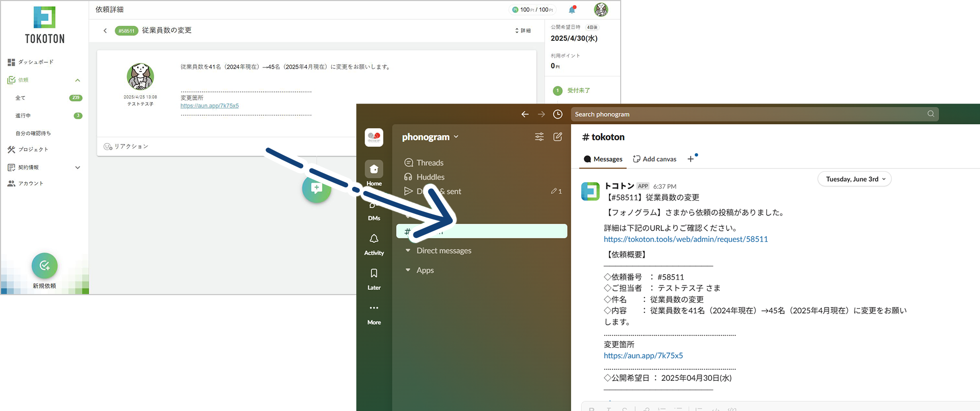Open the tokoton.tools request URL link

click(x=685, y=239)
